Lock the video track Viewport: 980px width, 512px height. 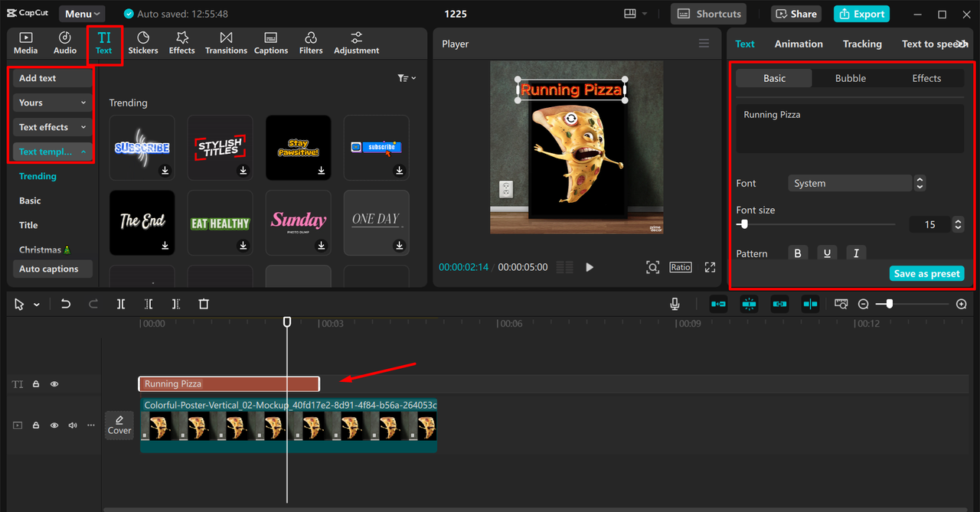[x=36, y=425]
